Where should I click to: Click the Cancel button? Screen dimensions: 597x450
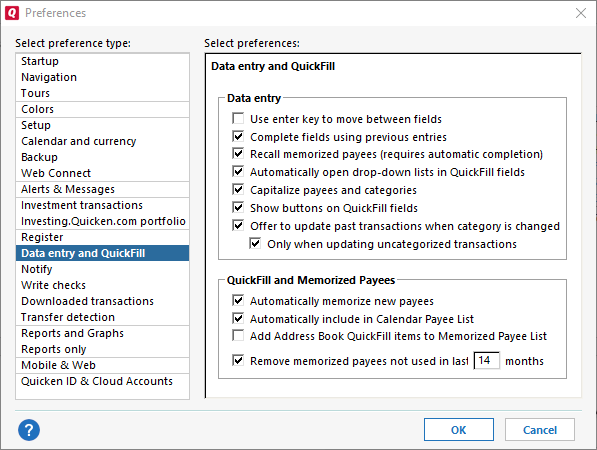click(540, 430)
